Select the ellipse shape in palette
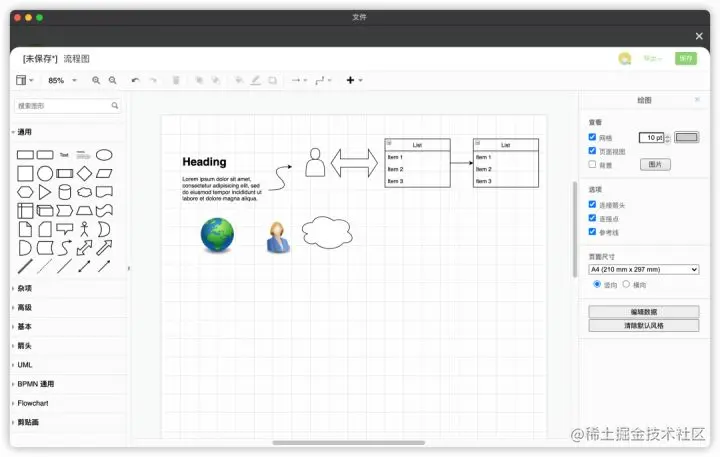 (104, 155)
